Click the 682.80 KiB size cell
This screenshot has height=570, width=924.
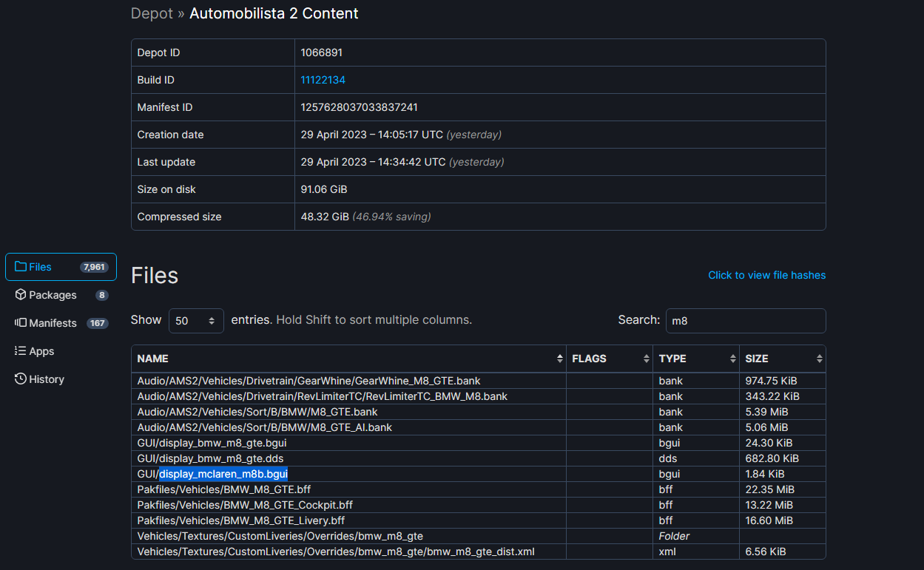click(x=783, y=458)
